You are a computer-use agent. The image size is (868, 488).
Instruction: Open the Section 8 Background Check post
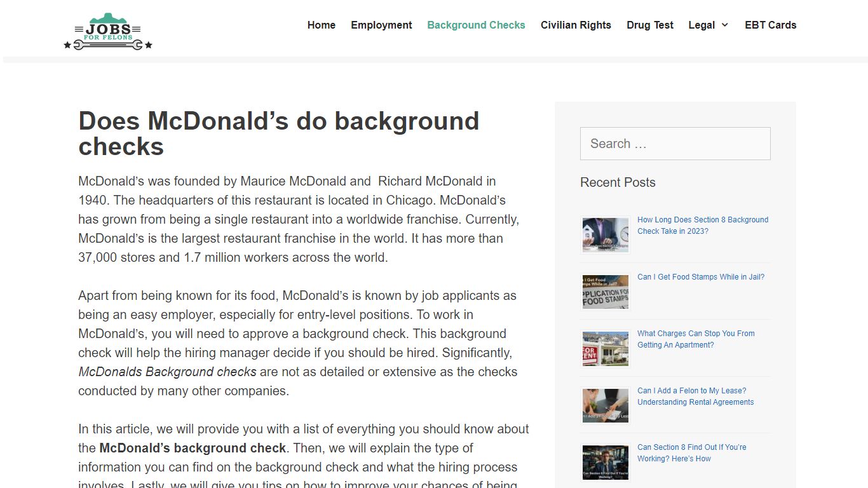coord(703,226)
